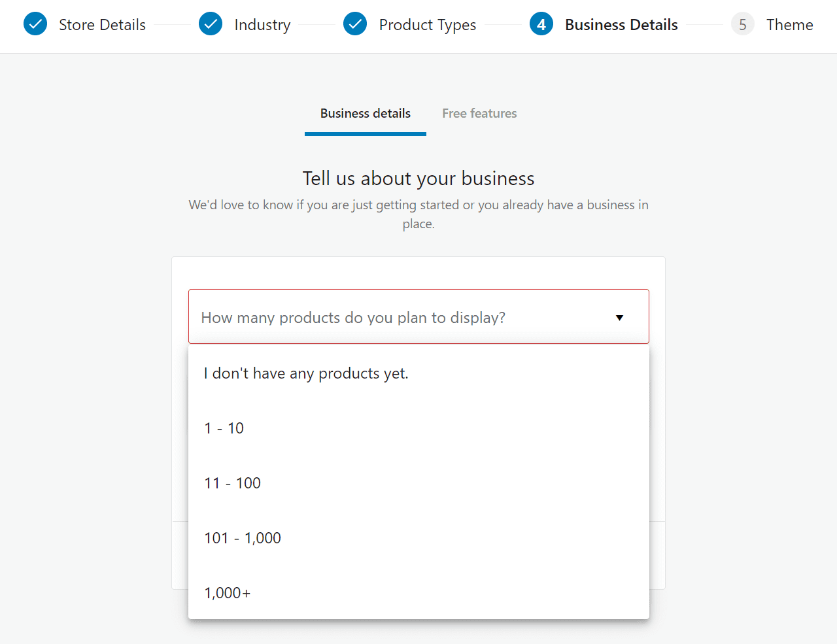The height and width of the screenshot is (644, 837).
Task: Click the checkmark icon on Store Details step
Action: coord(35,24)
